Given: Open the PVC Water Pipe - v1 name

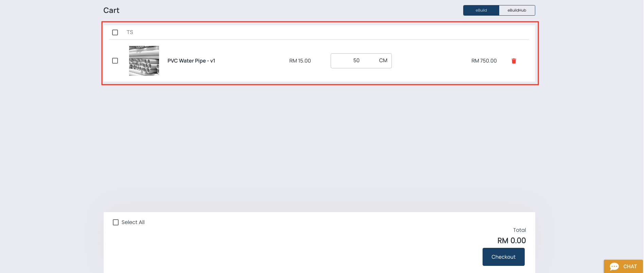Looking at the screenshot, I should click(191, 61).
